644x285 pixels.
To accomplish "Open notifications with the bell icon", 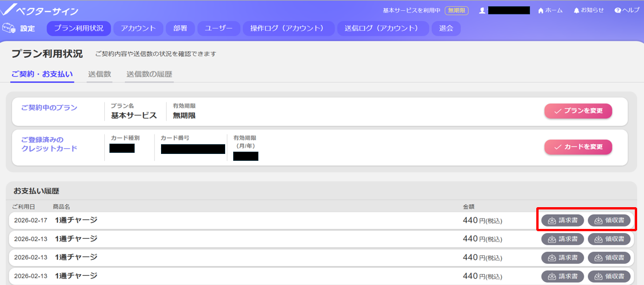I will [576, 11].
